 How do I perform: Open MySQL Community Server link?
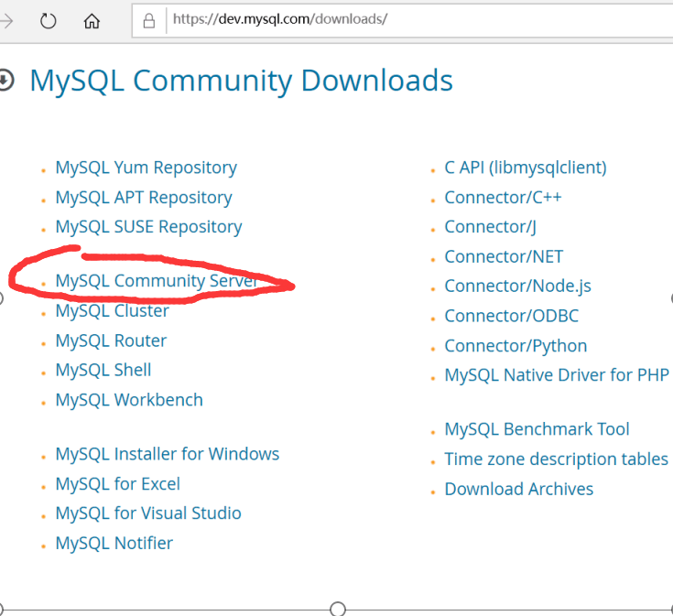click(x=157, y=281)
